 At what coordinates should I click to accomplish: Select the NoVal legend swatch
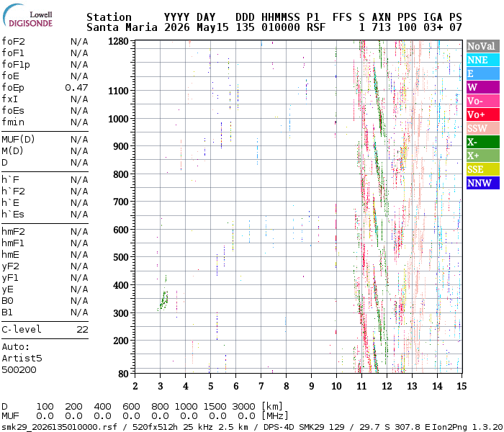pos(483,46)
